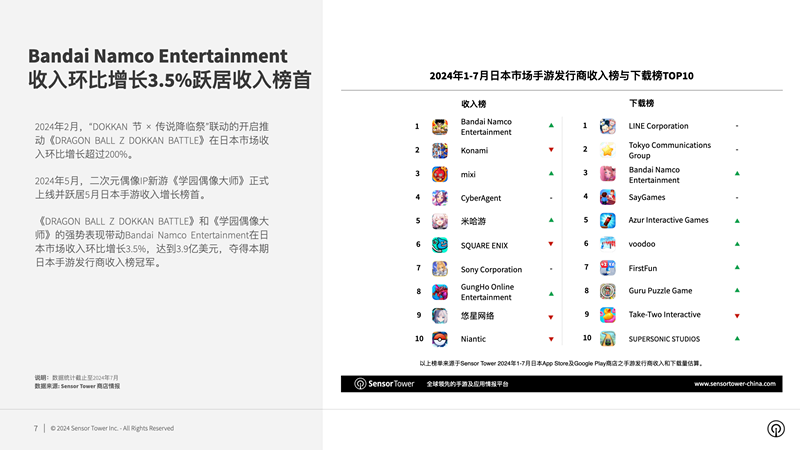The width and height of the screenshot is (800, 450).
Task: Click the 下载榜 column header
Action: [x=641, y=104]
